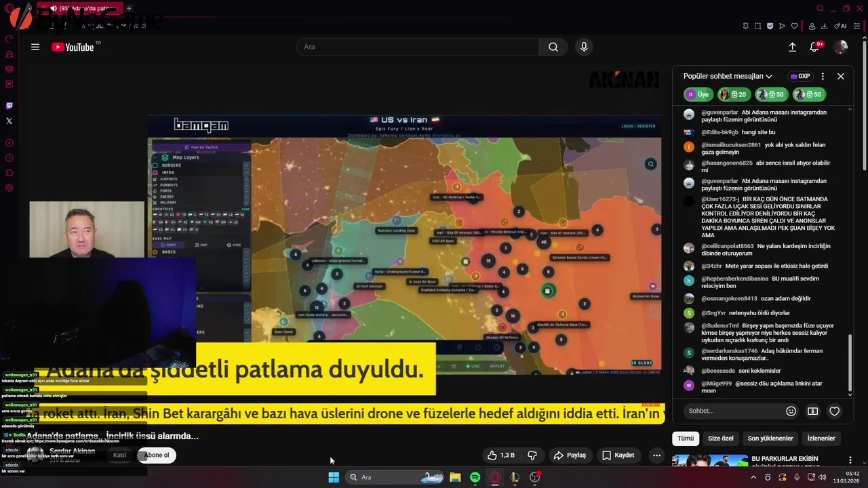The image size is (868, 488).
Task: Open the chat three-dot options menu
Action: (x=823, y=77)
